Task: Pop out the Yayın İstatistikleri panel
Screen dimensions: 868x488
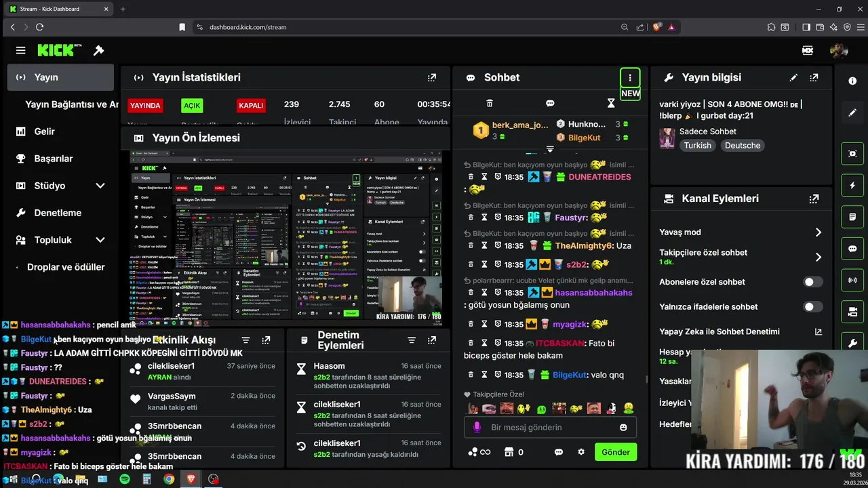Action: 432,77
